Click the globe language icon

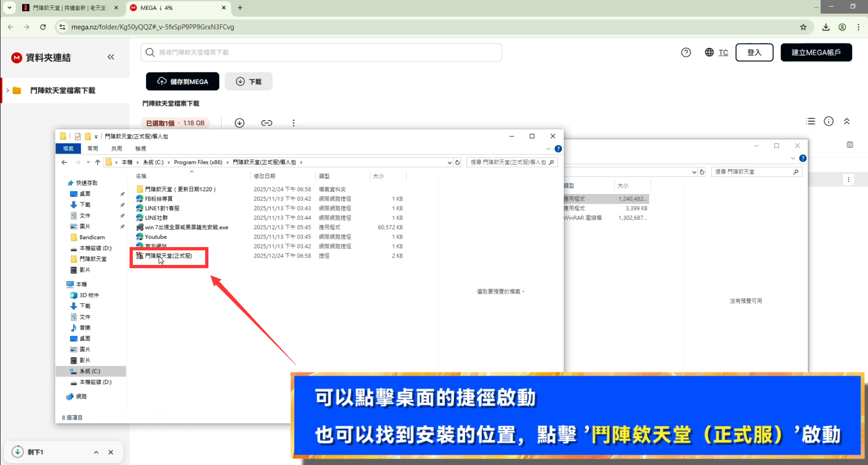click(x=709, y=53)
